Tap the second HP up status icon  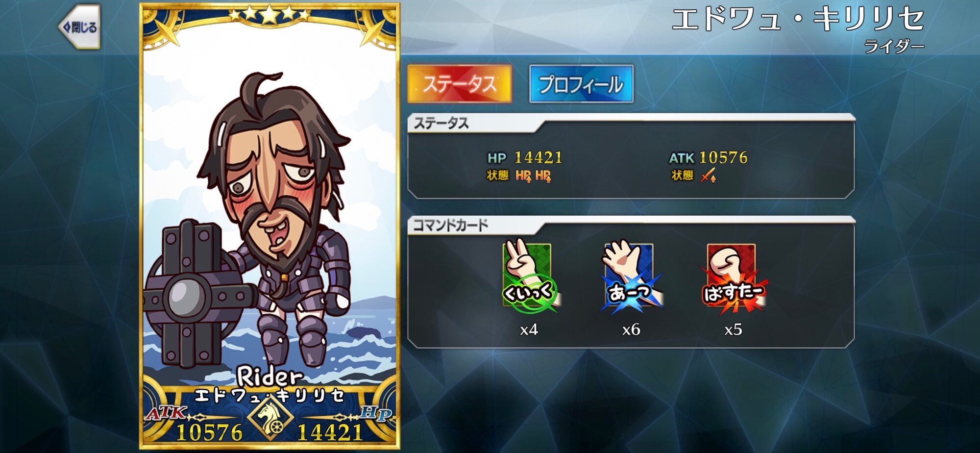click(x=543, y=176)
